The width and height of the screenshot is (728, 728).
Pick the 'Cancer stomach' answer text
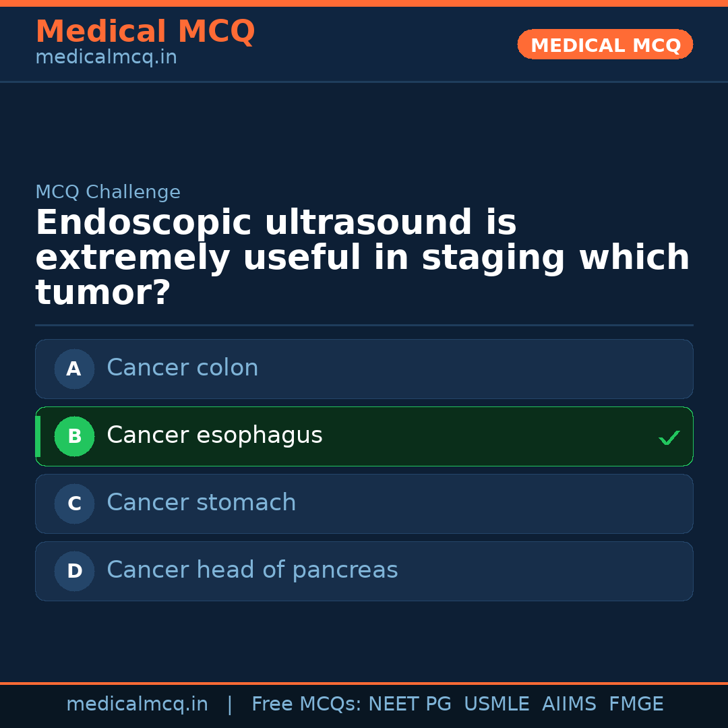point(201,503)
